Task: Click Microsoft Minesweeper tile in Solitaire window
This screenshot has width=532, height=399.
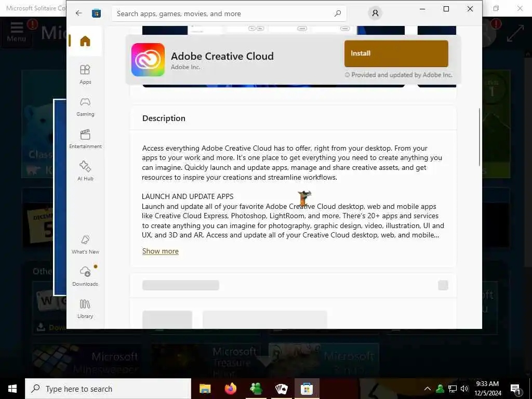Action: (87, 360)
